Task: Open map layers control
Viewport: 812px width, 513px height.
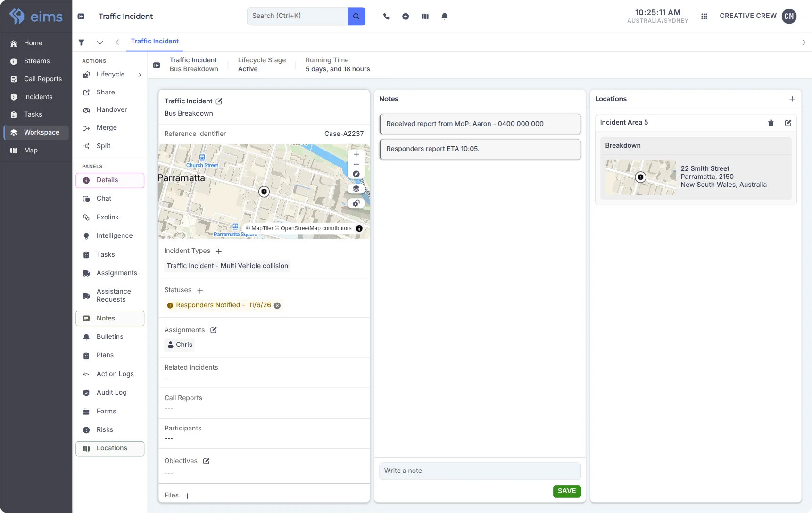Action: 356,189
